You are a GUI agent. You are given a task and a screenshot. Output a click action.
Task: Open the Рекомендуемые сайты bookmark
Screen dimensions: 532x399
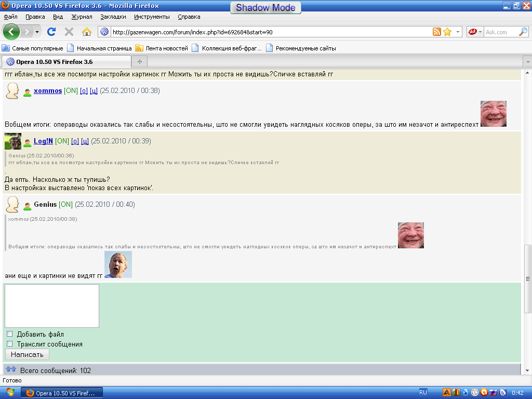(x=301, y=48)
